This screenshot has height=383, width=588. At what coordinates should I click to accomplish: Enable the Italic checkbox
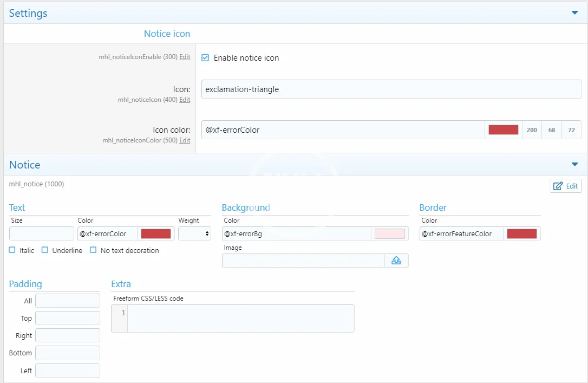pos(12,250)
